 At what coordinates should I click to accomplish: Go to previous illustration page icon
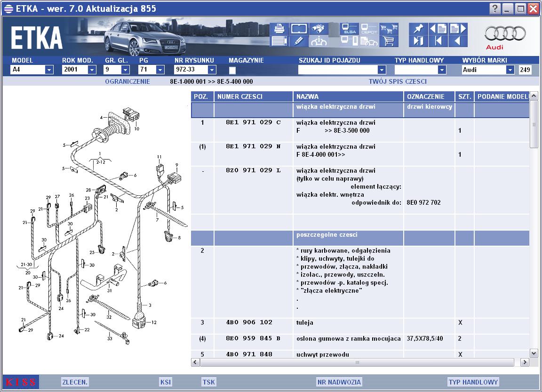438,28
